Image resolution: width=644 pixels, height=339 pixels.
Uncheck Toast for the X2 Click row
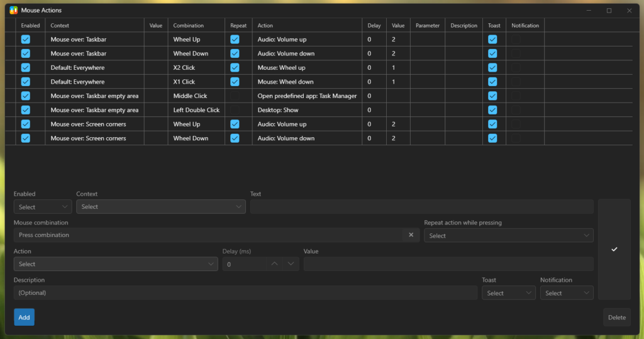tap(492, 67)
